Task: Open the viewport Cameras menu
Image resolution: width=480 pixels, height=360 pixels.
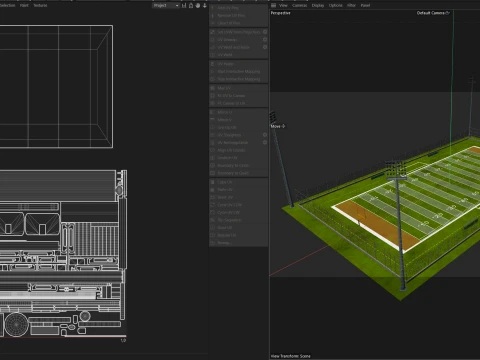Action: tap(300, 5)
